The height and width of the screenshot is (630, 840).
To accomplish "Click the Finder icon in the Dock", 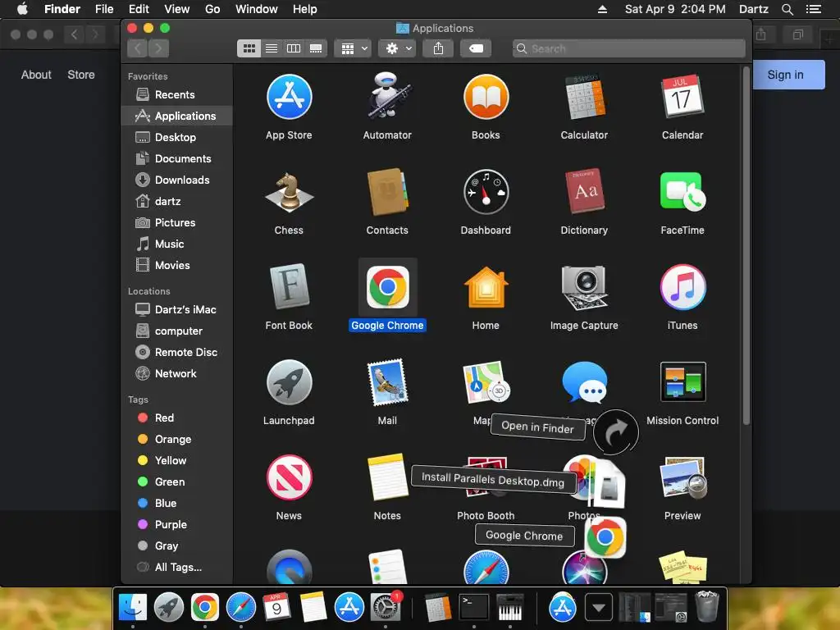I will pyautogui.click(x=132, y=608).
